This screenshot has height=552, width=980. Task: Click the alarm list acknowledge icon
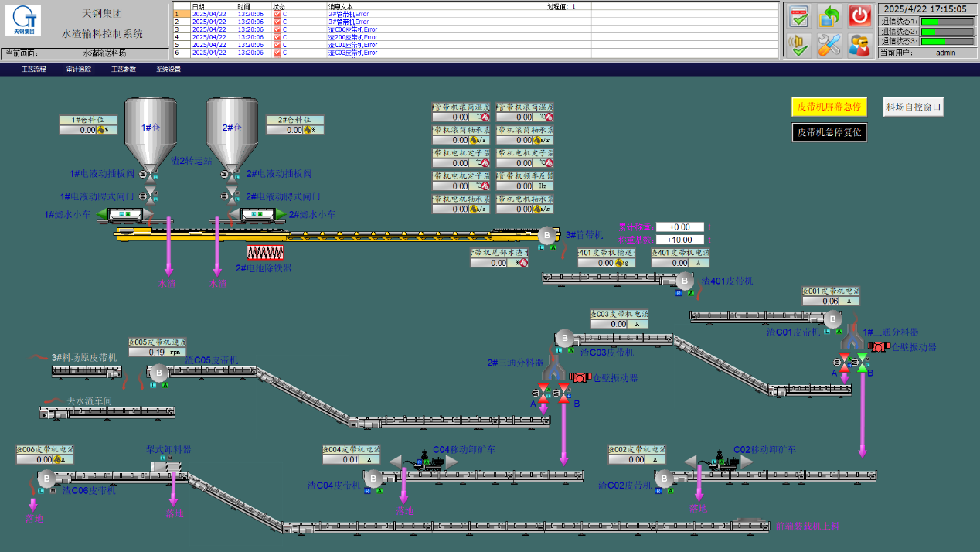click(799, 16)
